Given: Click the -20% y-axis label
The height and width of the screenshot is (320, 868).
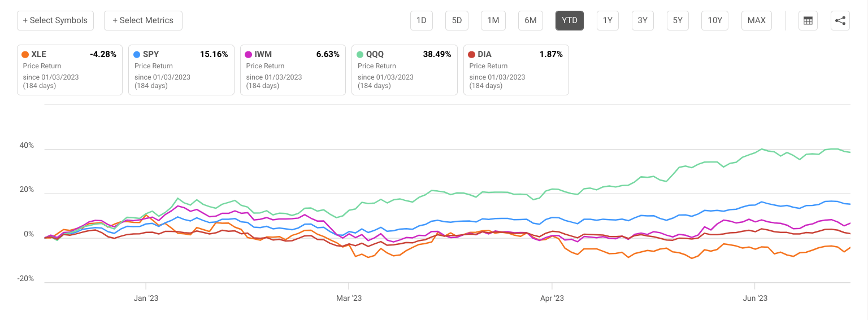Looking at the screenshot, I should 27,279.
